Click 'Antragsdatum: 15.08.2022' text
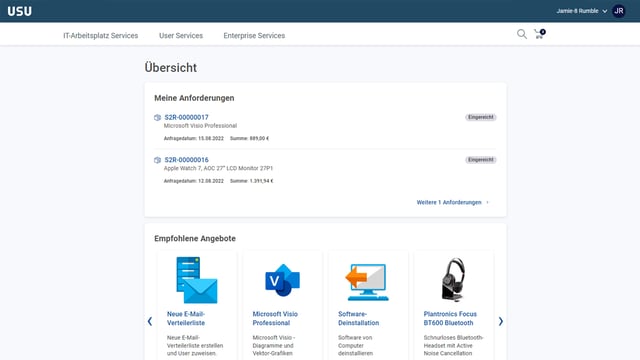The image size is (640, 360). pyautogui.click(x=194, y=138)
